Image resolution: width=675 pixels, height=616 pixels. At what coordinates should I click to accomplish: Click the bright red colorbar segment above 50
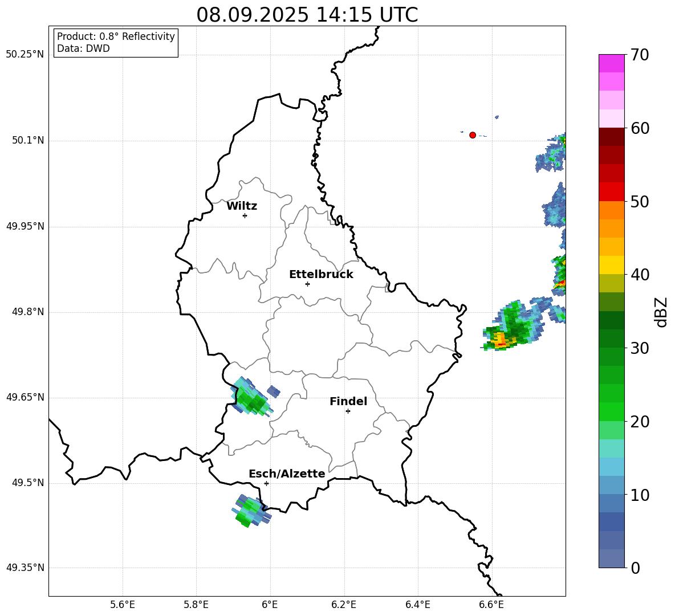612,192
